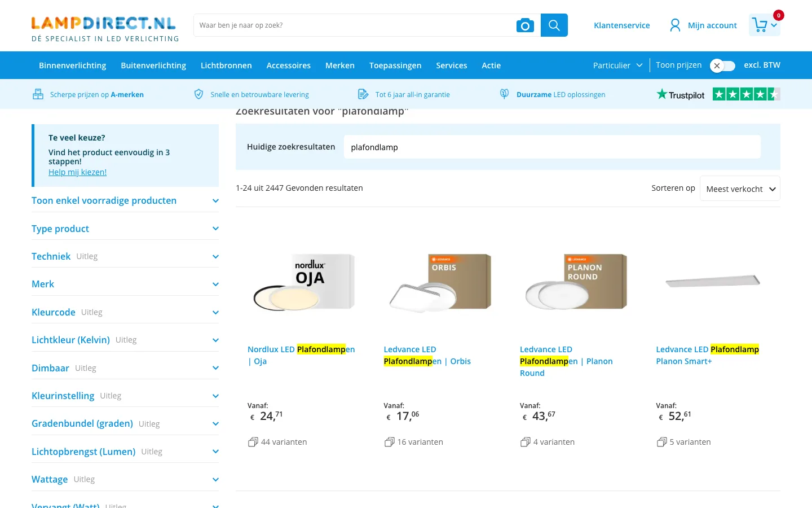The height and width of the screenshot is (508, 812).
Task: Open the Lichtbronnen menu
Action: [x=226, y=65]
